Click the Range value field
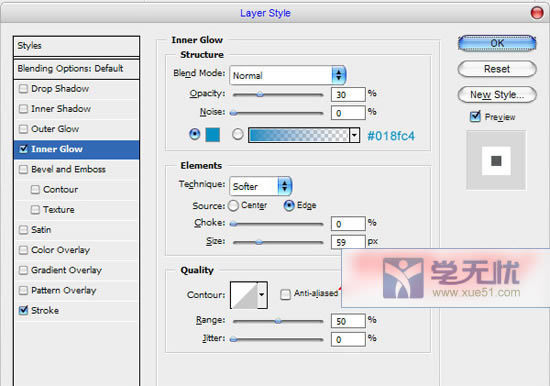 coord(348,321)
